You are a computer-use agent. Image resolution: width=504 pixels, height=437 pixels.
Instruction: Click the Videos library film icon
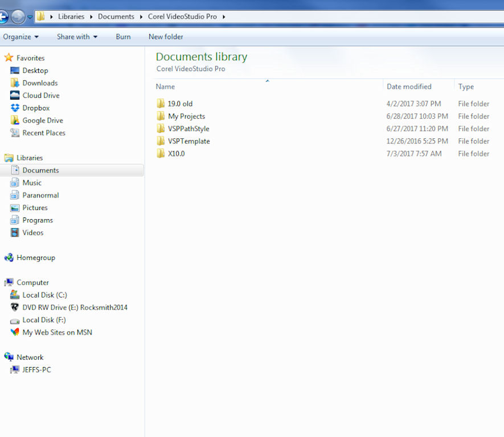15,233
